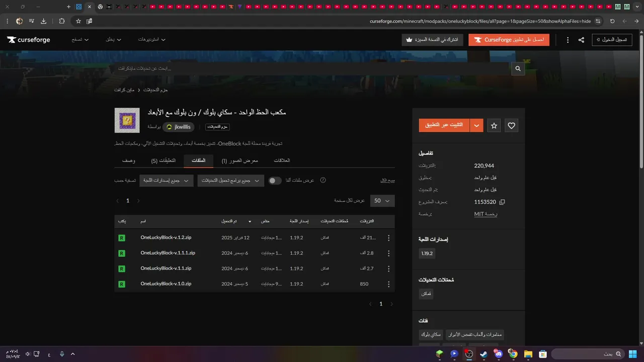Screen dimensions: 644x362
Task: Open the browser media control icon
Action: (x=31, y=21)
